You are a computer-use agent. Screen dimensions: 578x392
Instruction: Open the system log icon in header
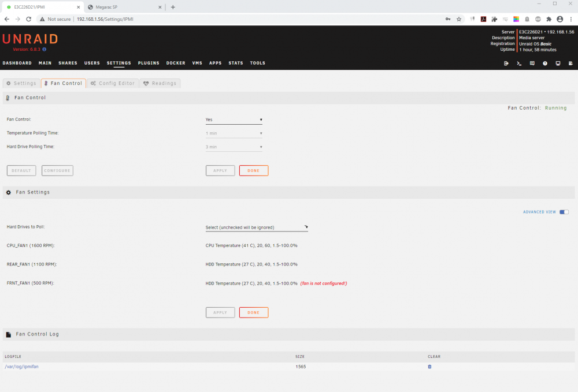570,64
